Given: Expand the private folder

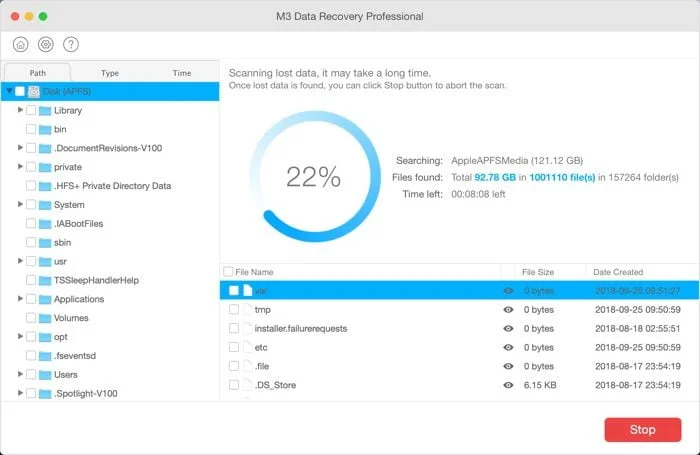Looking at the screenshot, I should pyautogui.click(x=20, y=167).
